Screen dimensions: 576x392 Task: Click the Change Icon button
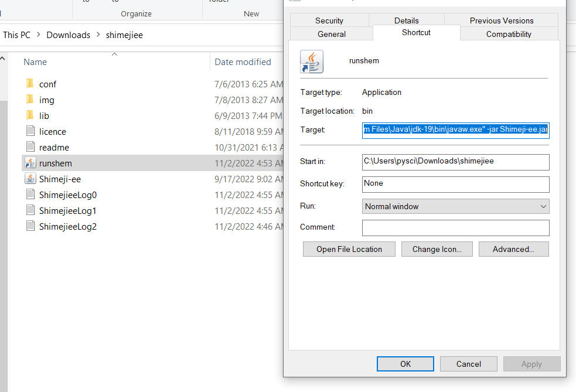click(437, 249)
